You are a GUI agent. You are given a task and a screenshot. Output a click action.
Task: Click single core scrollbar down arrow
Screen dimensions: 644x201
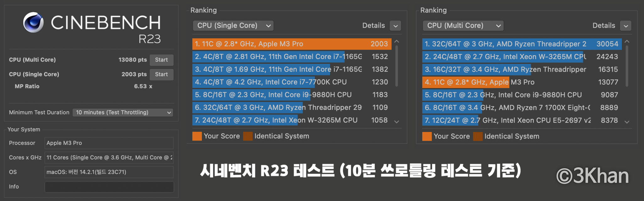point(397,122)
